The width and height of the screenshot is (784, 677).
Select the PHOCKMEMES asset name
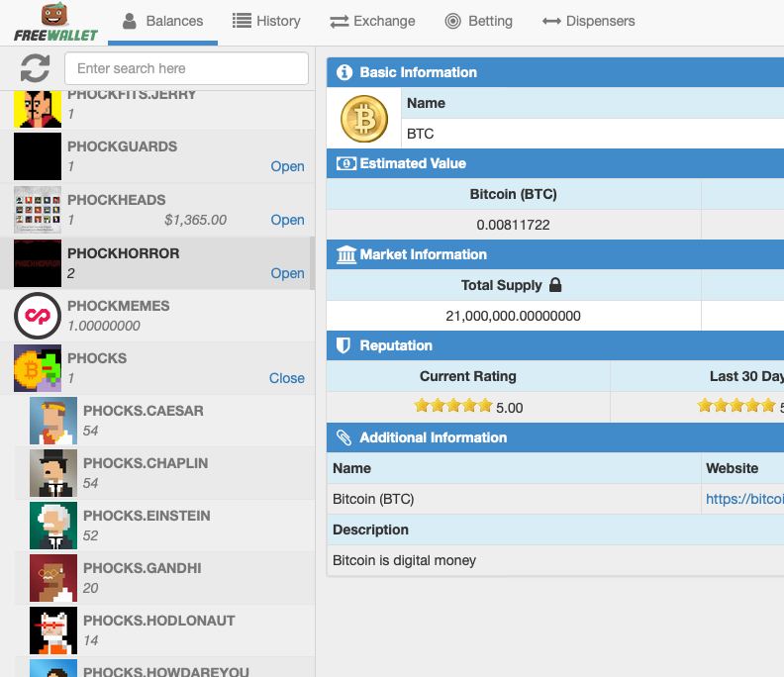coord(119,306)
